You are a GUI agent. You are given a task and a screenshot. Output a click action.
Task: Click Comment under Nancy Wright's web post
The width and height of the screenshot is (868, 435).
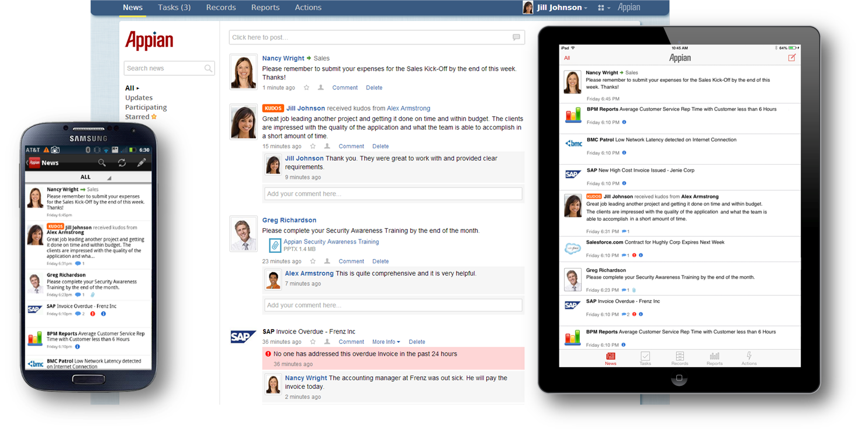(345, 88)
